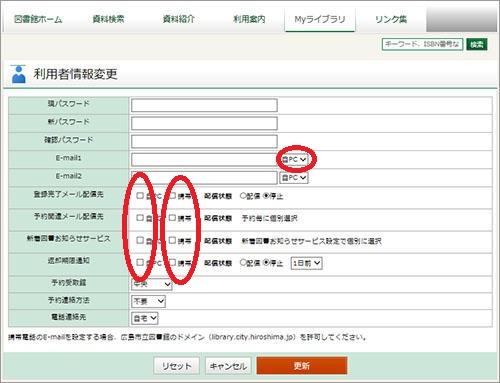Open the E-mail2 device type dropdown

pos(294,178)
